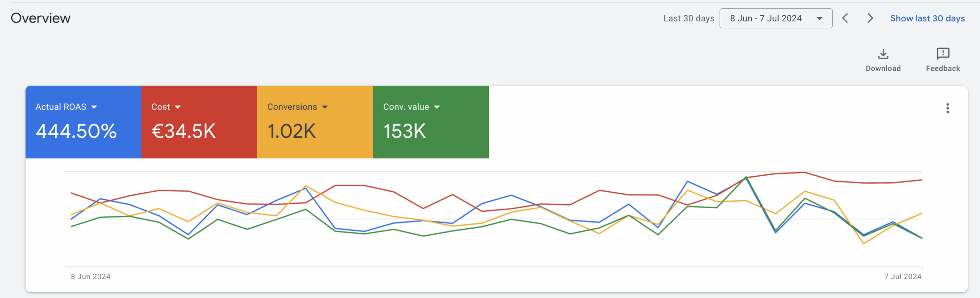
Task: Toggle the yellow 1.02K Conversions scorecard
Action: [x=315, y=132]
